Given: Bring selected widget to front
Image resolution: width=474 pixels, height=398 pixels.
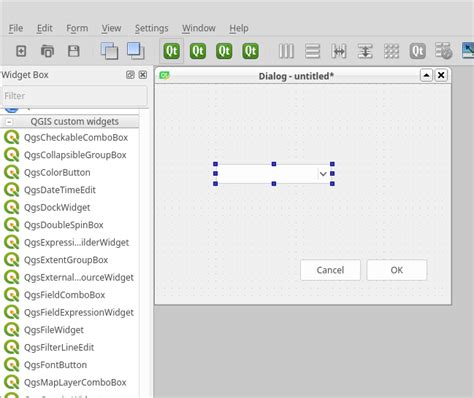Looking at the screenshot, I should point(136,51).
